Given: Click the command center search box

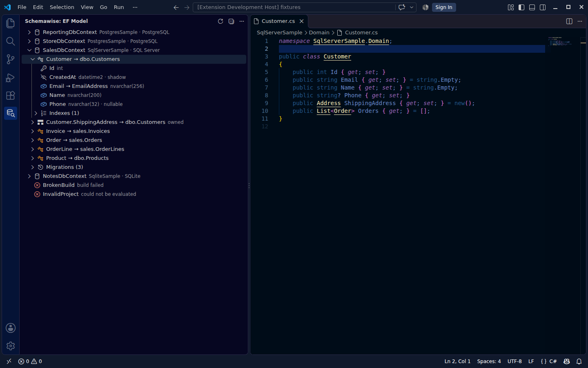Looking at the screenshot, I should click(294, 7).
